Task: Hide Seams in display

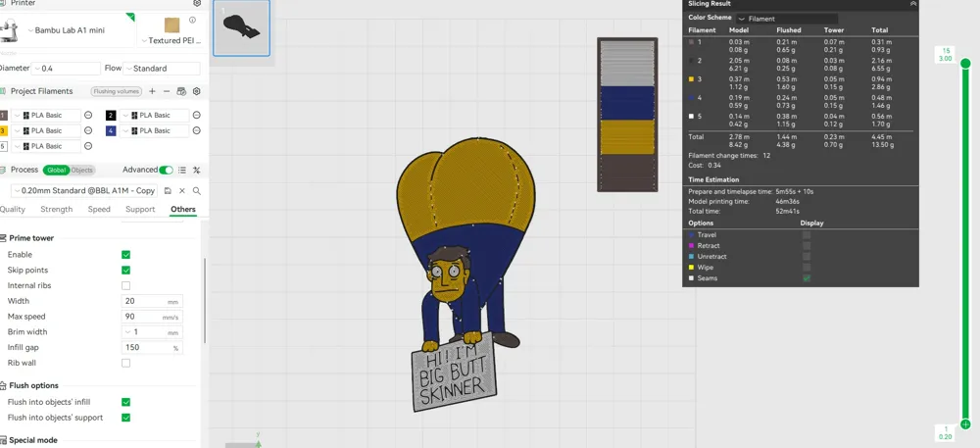Action: point(807,278)
